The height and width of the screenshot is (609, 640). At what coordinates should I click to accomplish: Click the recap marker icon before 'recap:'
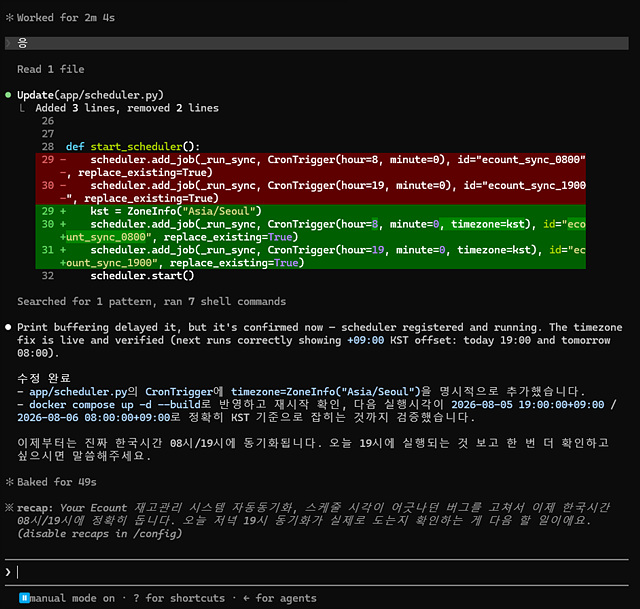[9, 508]
